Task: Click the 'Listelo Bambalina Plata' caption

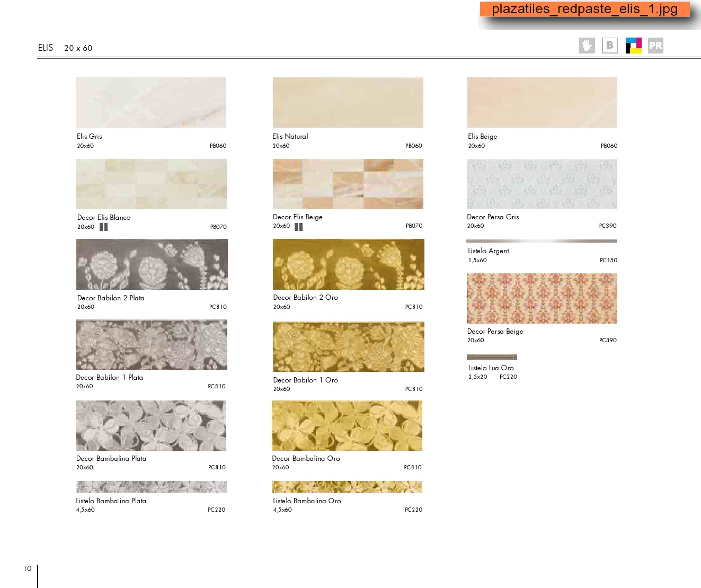Action: click(x=111, y=501)
